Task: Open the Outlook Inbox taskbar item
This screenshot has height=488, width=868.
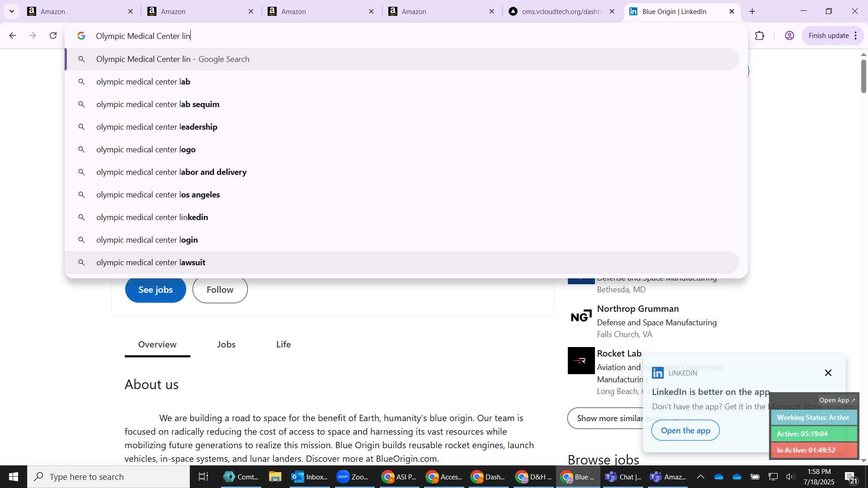Action: coord(310,477)
